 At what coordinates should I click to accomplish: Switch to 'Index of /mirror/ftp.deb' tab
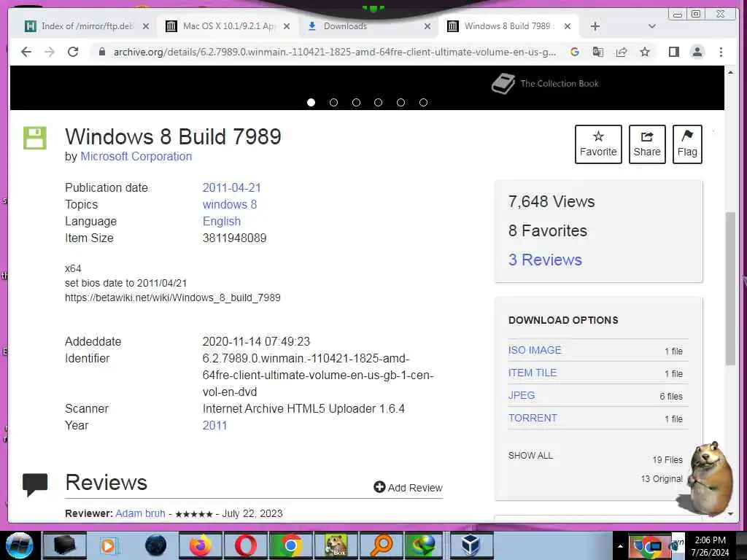tap(86, 26)
